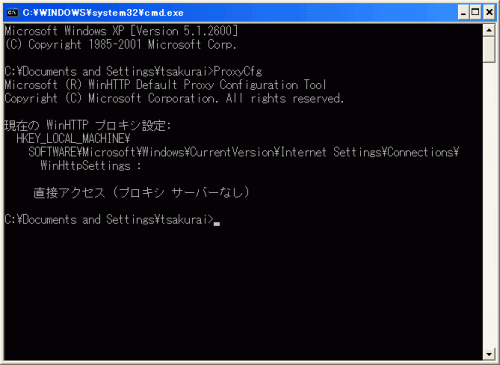Screen dimensions: 500x365
Task: Click the Windows XP version line
Action: (121, 31)
